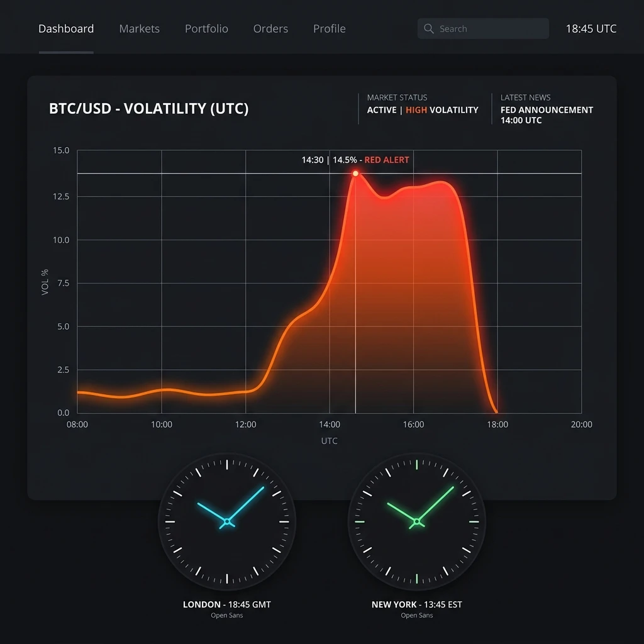The height and width of the screenshot is (644, 644).
Task: Click the 15.0 y-axis value
Action: pyautogui.click(x=61, y=150)
